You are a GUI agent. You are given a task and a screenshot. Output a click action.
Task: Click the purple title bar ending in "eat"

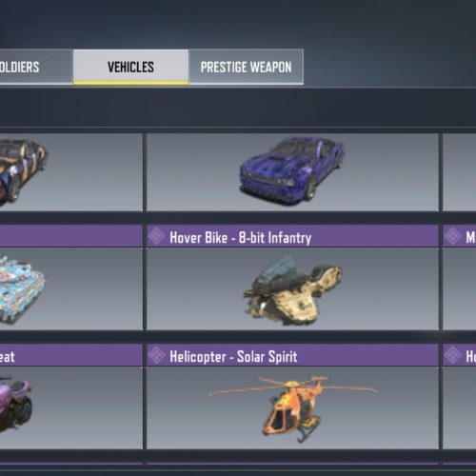coord(71,355)
